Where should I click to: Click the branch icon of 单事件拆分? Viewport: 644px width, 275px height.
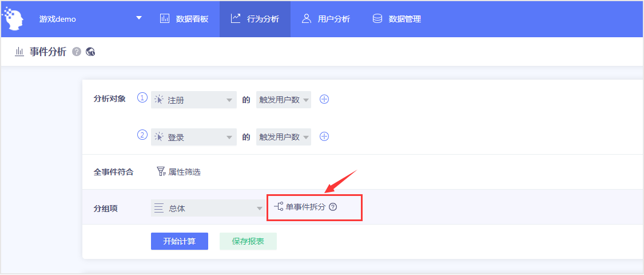[279, 207]
